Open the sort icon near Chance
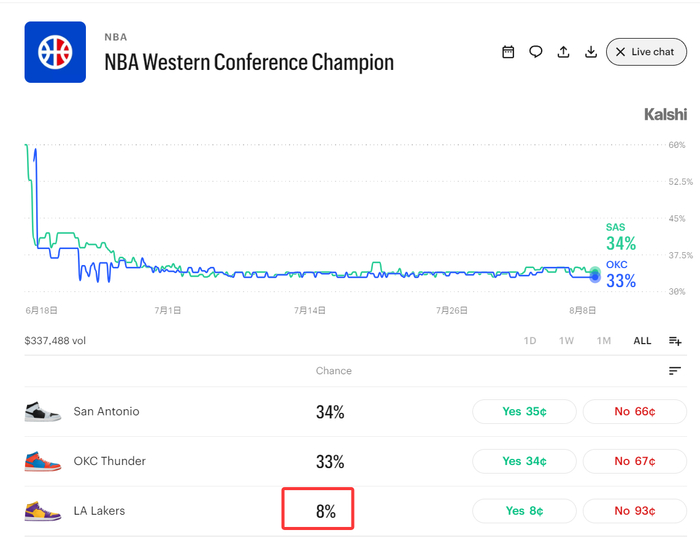This screenshot has width=700, height=538. pyautogui.click(x=675, y=371)
